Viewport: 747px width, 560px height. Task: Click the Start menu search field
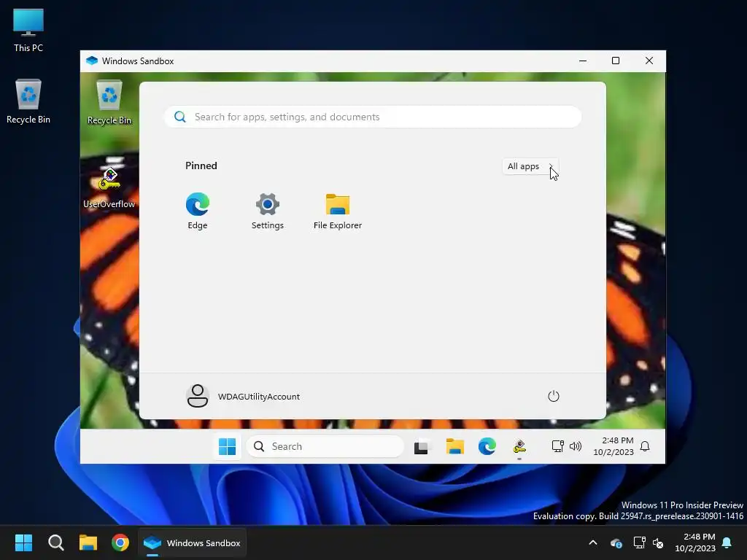[373, 117]
